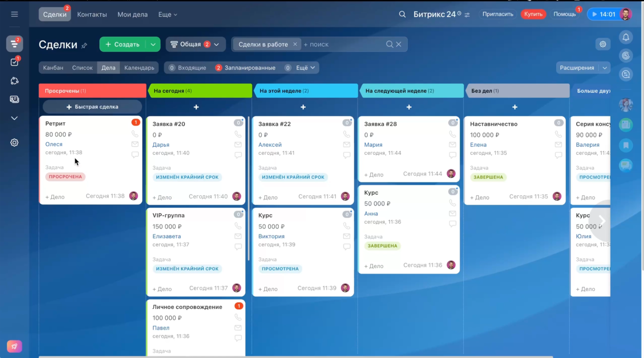This screenshot has width=644, height=358.
Task: Expand the Расширения dropdown
Action: click(x=604, y=68)
